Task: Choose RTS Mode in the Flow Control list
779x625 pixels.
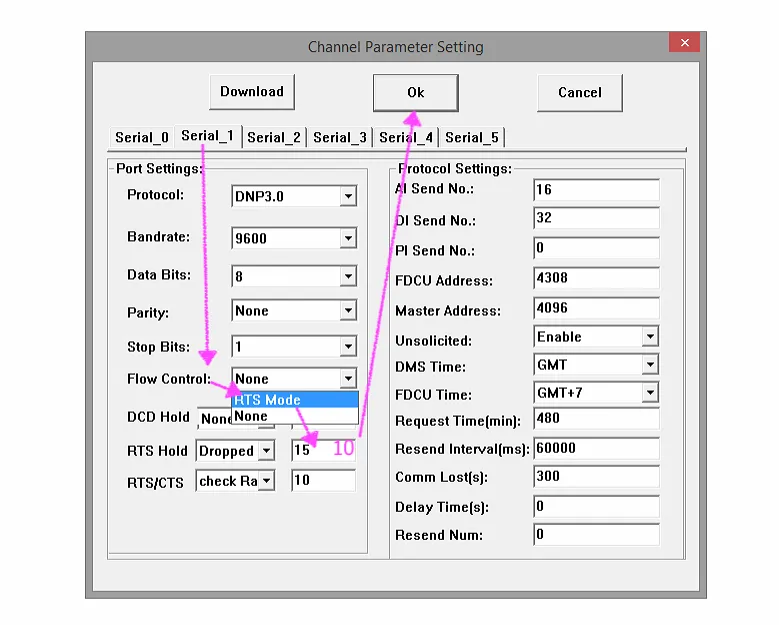Action: (295, 400)
